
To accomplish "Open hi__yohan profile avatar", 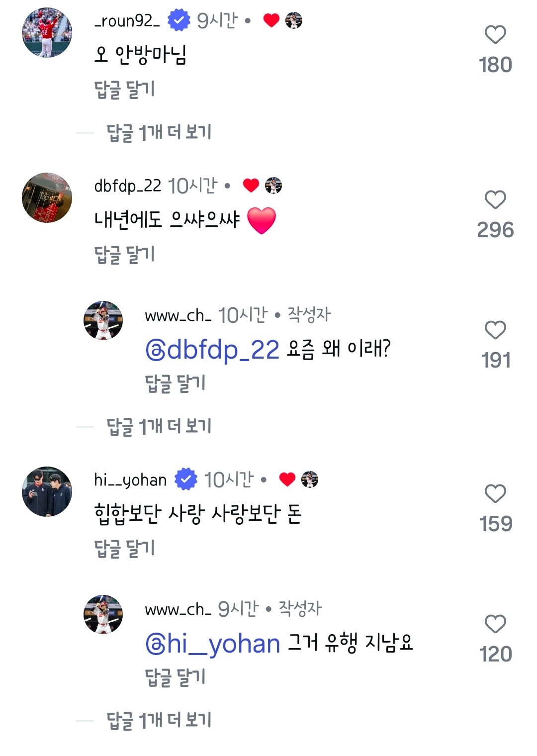I will click(47, 491).
